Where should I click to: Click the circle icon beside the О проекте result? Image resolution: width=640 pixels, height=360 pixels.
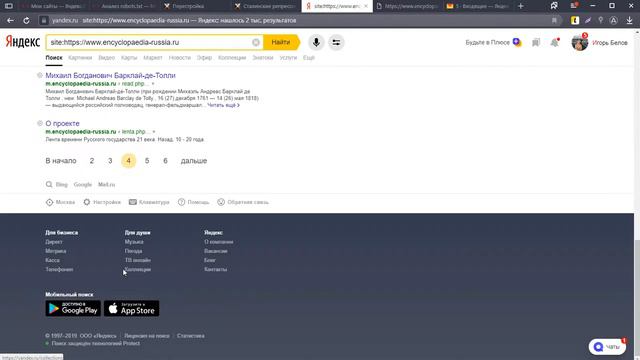pos(40,123)
